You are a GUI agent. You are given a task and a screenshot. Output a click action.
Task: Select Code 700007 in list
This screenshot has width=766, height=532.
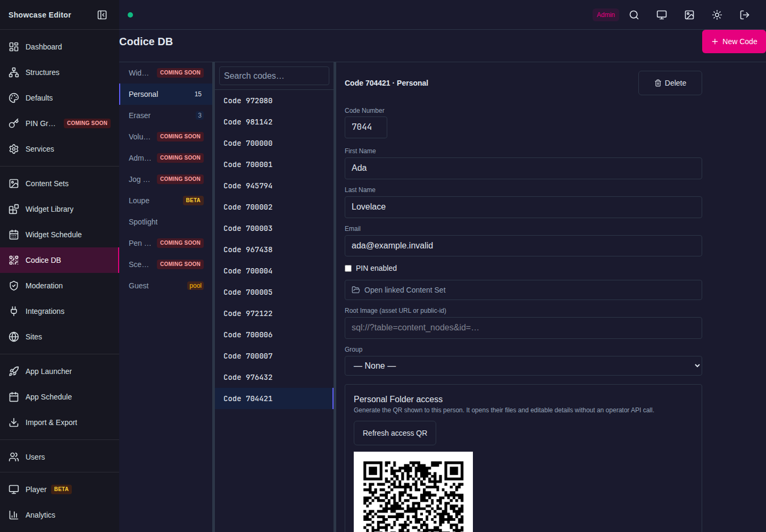274,356
